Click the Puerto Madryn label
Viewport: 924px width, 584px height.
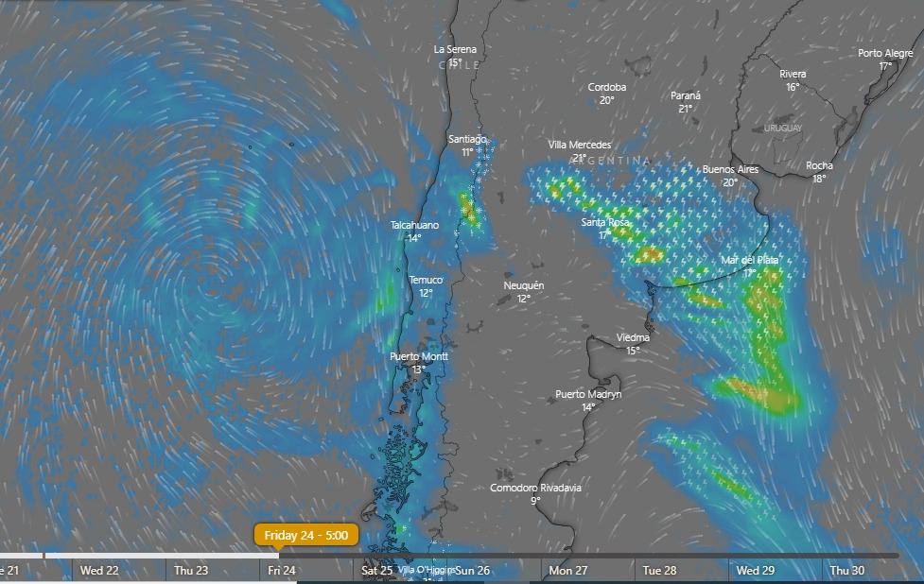pos(588,395)
